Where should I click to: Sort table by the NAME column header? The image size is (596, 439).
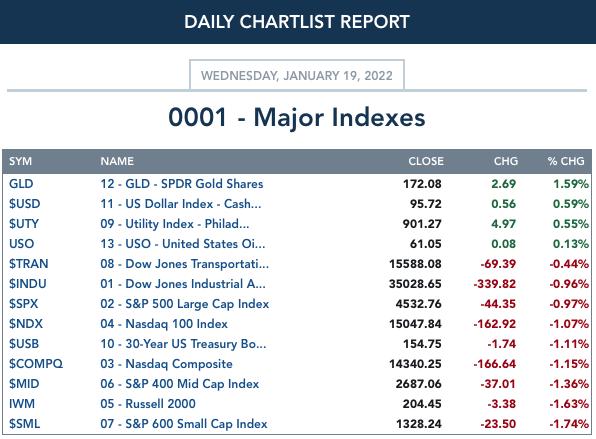pyautogui.click(x=117, y=161)
